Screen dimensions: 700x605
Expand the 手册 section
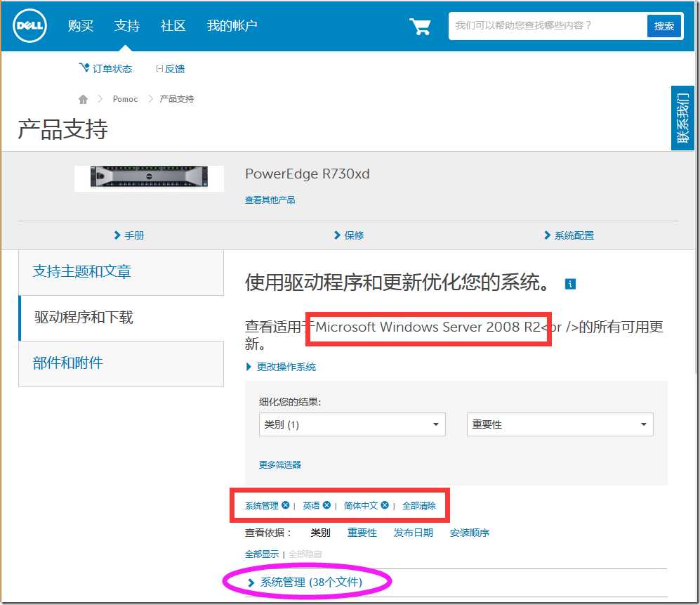(129, 235)
